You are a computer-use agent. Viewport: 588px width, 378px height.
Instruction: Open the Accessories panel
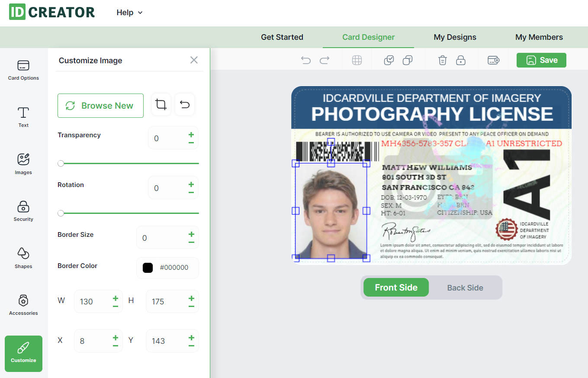tap(23, 305)
